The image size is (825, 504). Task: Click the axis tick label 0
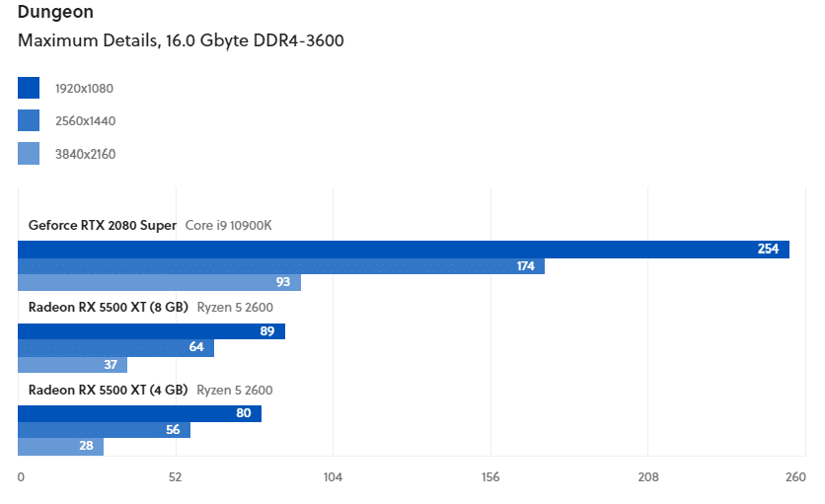pos(21,477)
